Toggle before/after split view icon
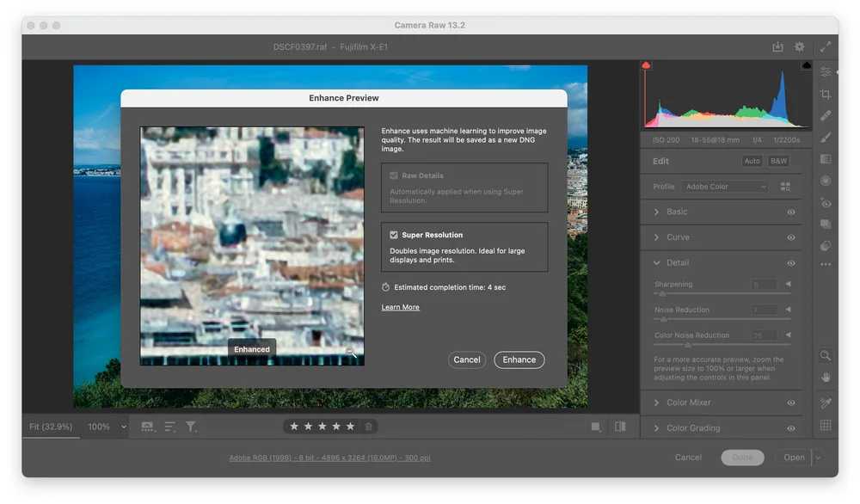Image resolution: width=860 pixels, height=504 pixels. tap(620, 427)
